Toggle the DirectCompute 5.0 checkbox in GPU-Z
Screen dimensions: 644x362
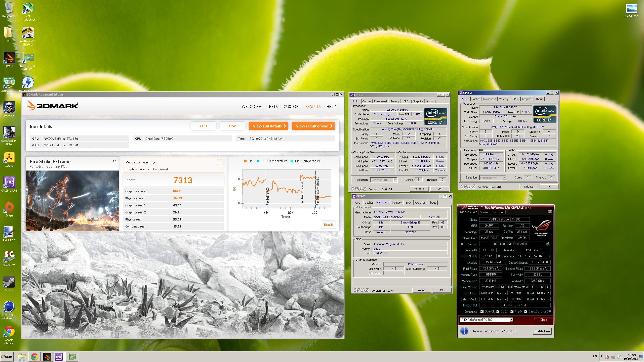(x=526, y=311)
